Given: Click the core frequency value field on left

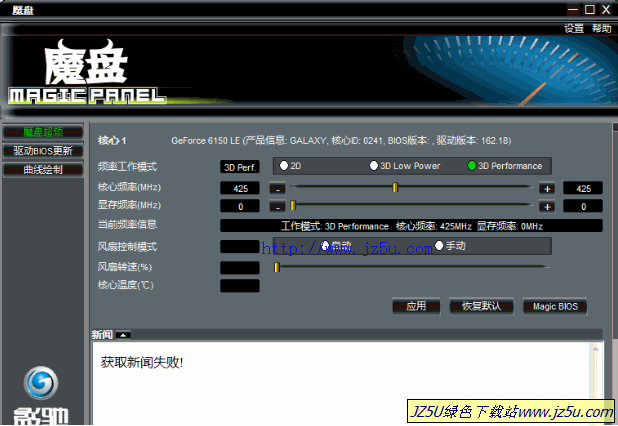Looking at the screenshot, I should [240, 188].
